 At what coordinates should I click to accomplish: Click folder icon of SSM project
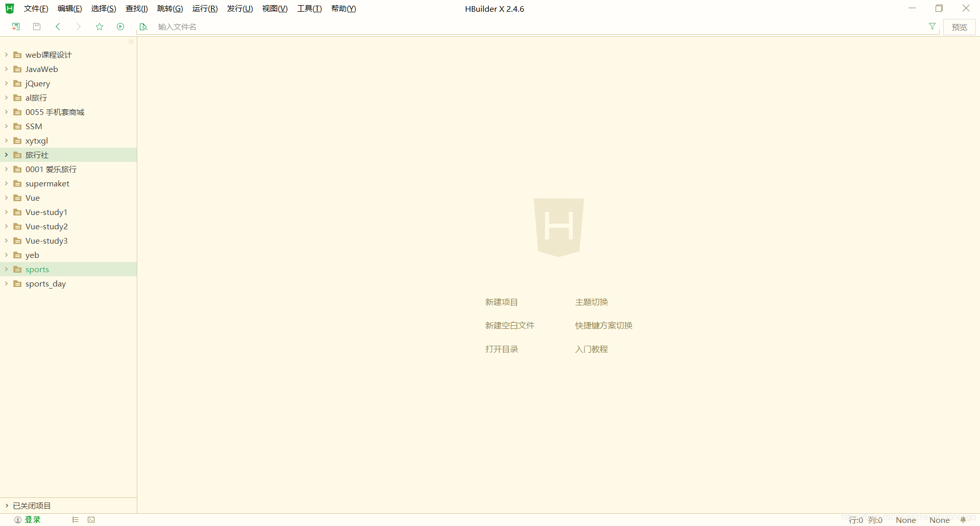[x=17, y=126]
